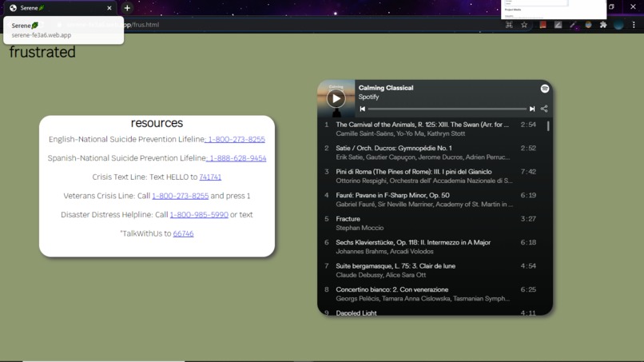
Task: Open the Chrome extensions puzzle icon
Action: [603, 25]
